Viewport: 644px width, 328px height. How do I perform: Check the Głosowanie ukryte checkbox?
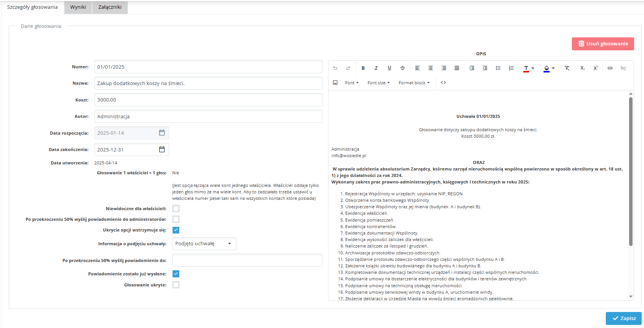pos(176,285)
